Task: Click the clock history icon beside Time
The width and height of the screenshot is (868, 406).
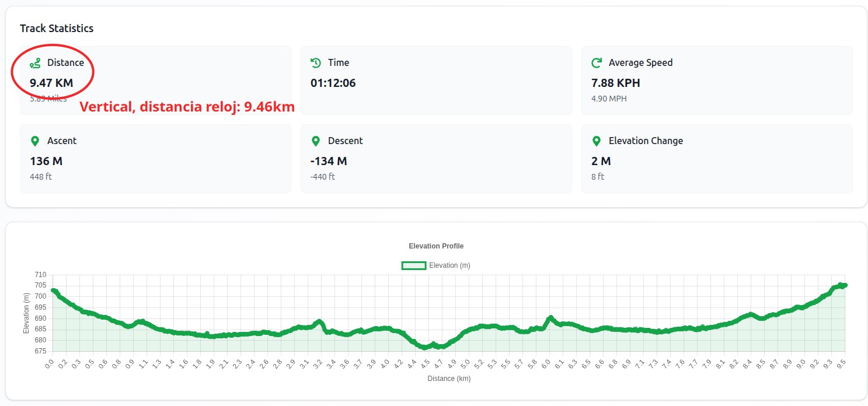Action: tap(316, 63)
